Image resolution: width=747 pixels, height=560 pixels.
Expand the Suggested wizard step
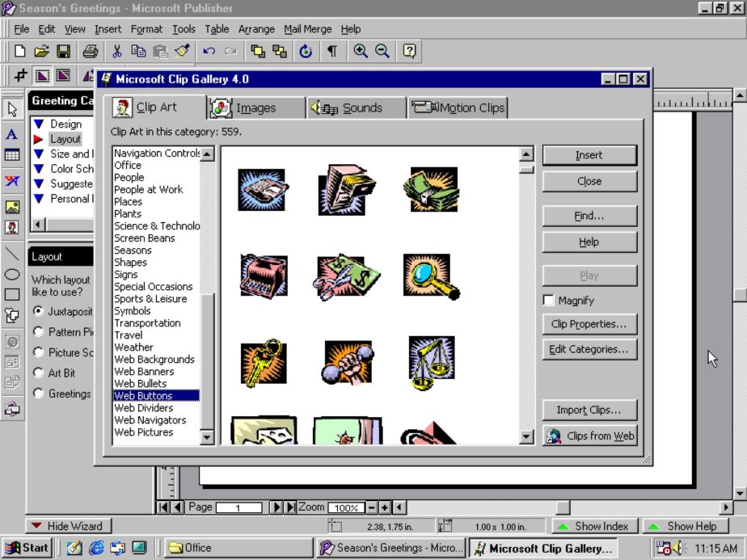39,183
